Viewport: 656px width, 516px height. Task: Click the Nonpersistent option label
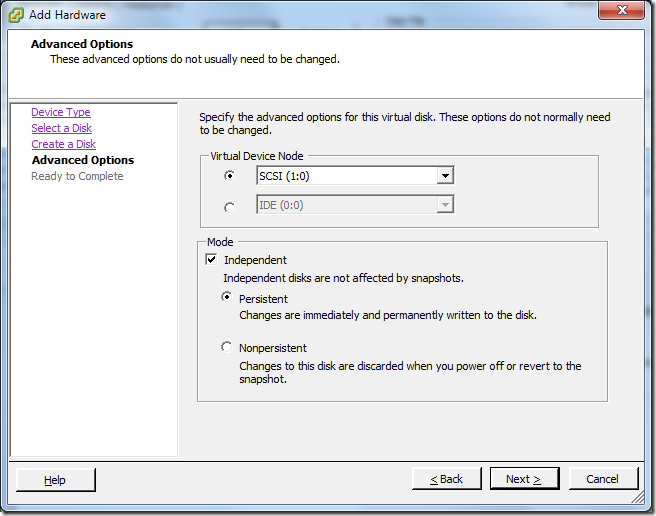click(x=273, y=348)
